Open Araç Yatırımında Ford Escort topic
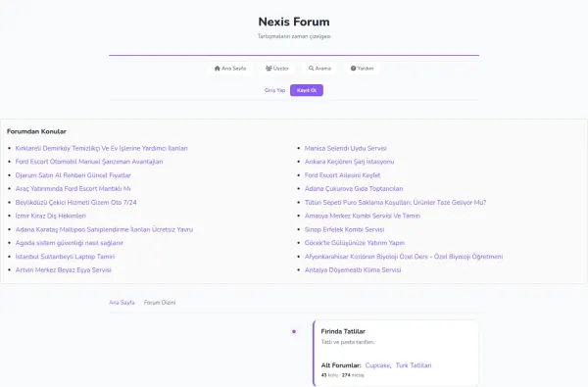 pyautogui.click(x=73, y=189)
